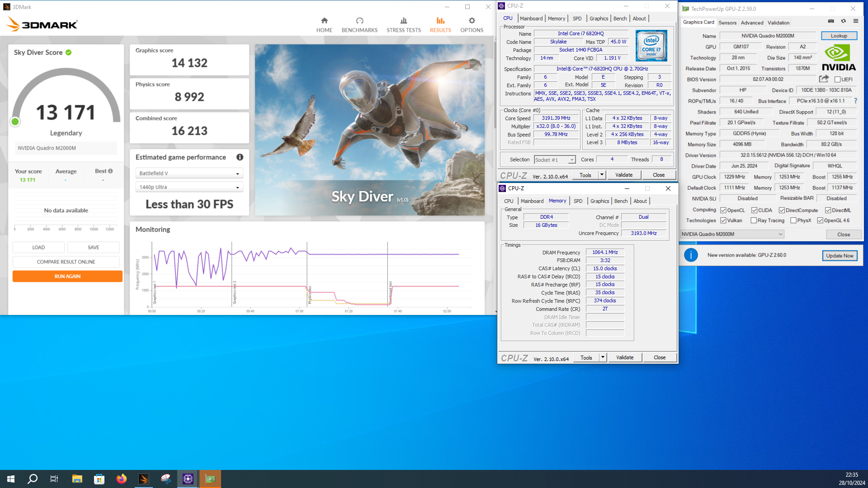The width and height of the screenshot is (868, 488).
Task: Switch to the SPD tab in upper CPU-Z window
Action: 577,19
